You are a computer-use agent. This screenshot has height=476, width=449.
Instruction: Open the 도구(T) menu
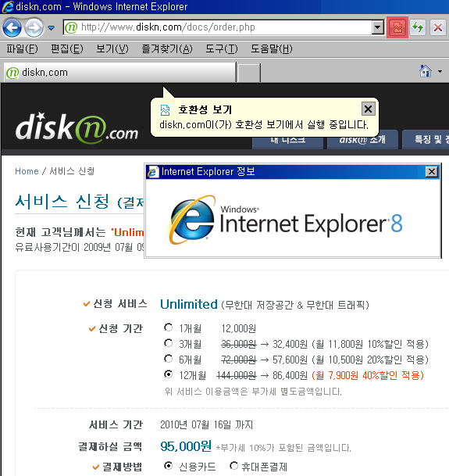(x=222, y=48)
